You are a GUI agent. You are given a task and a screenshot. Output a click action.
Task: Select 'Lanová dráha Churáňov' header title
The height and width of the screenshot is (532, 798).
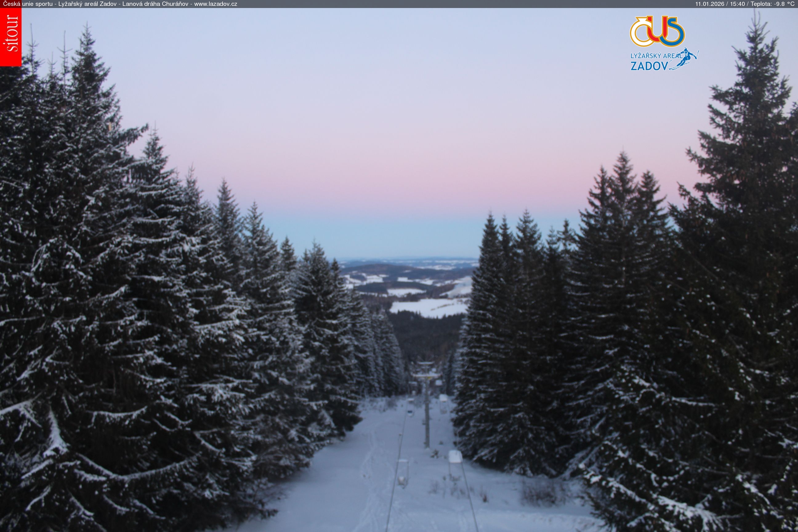coord(155,4)
